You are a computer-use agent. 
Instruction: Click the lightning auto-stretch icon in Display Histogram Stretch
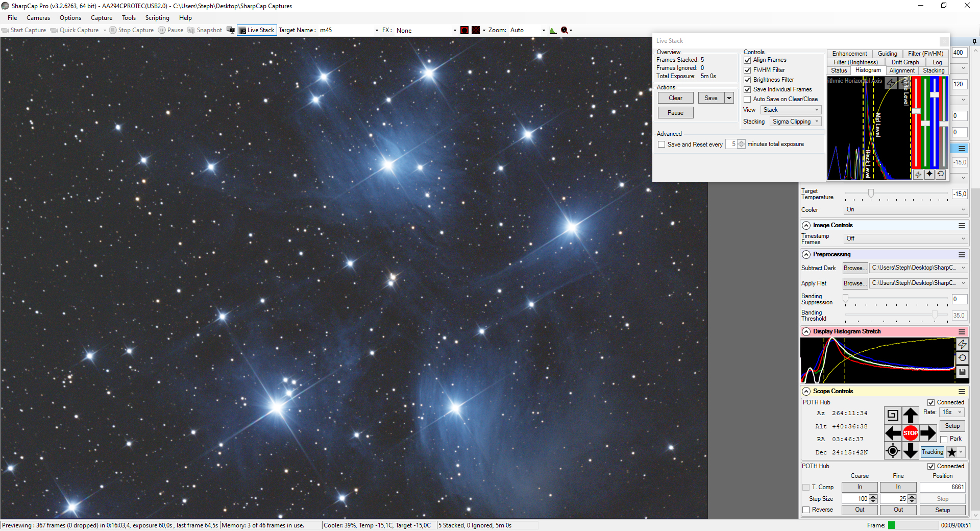(962, 345)
